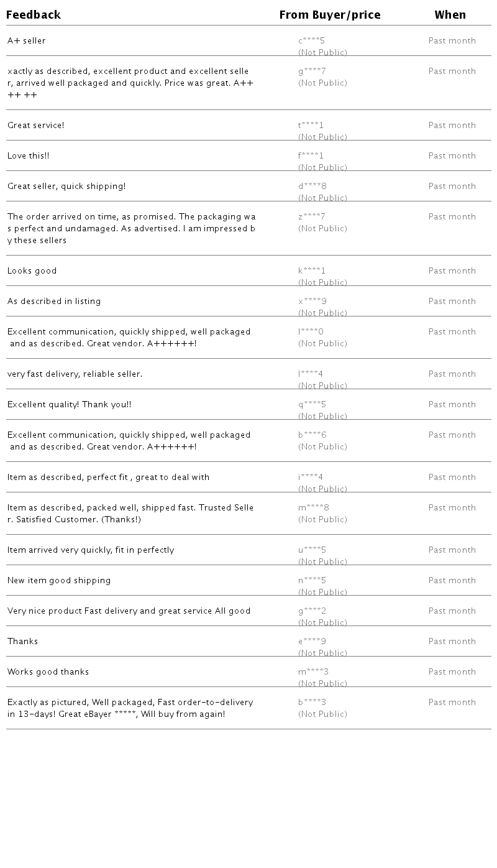The width and height of the screenshot is (497, 868).
Task: Select "Excellent quality! Thank you!!" feedback
Action: click(x=70, y=405)
